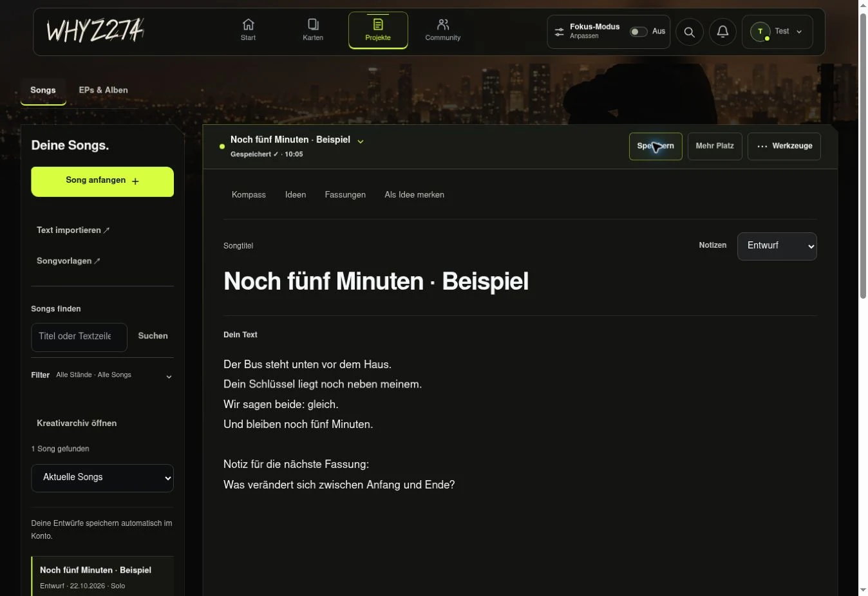868x596 pixels.
Task: Switch to the EPs & Alben tab
Action: (103, 91)
